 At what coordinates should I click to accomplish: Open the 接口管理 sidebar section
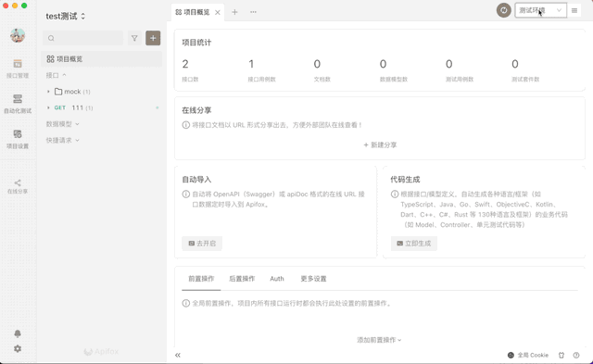[x=18, y=69]
